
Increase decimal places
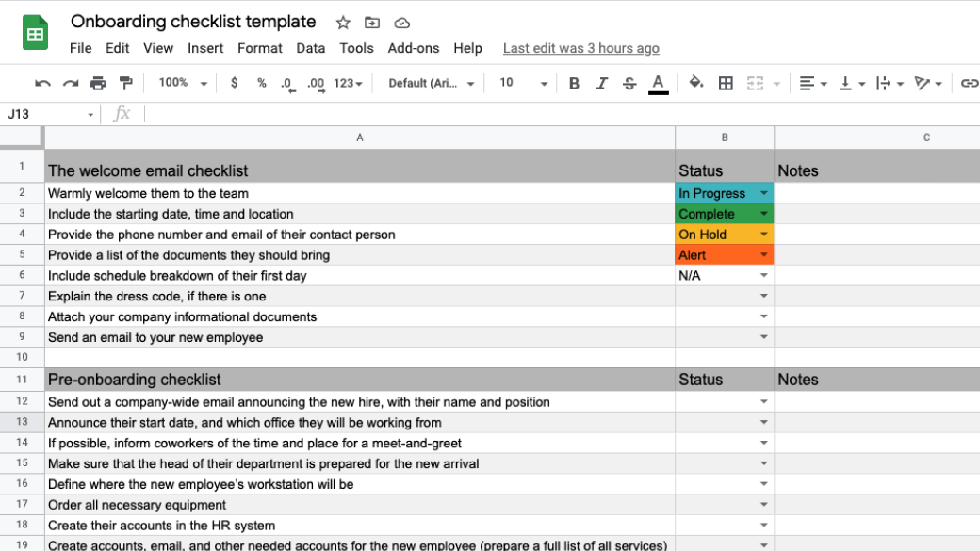pos(316,84)
